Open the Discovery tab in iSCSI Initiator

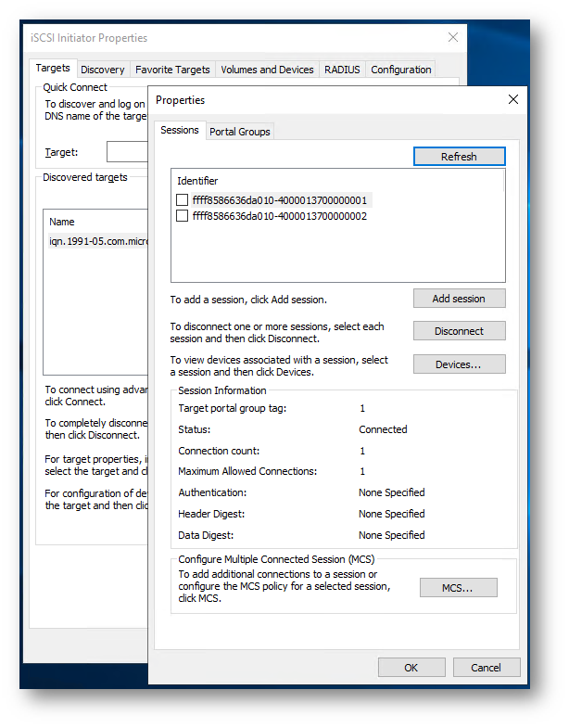tap(103, 70)
